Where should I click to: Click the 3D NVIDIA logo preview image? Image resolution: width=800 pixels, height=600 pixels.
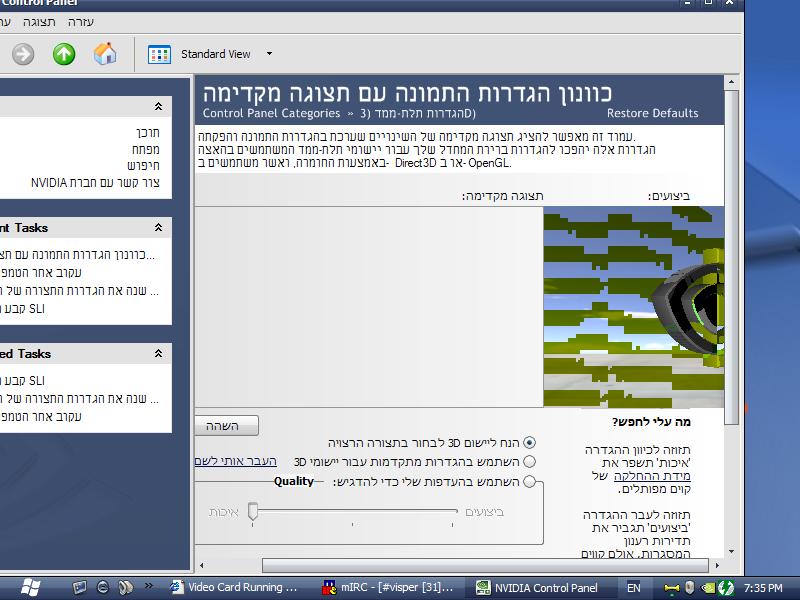tap(634, 307)
